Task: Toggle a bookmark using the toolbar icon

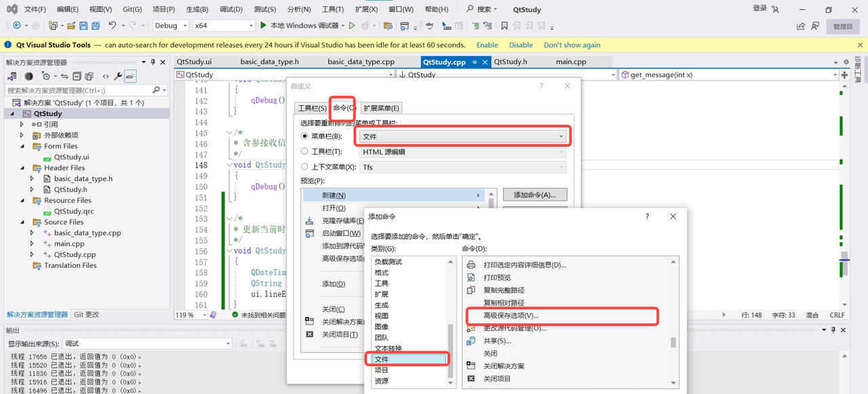Action: 505,25
